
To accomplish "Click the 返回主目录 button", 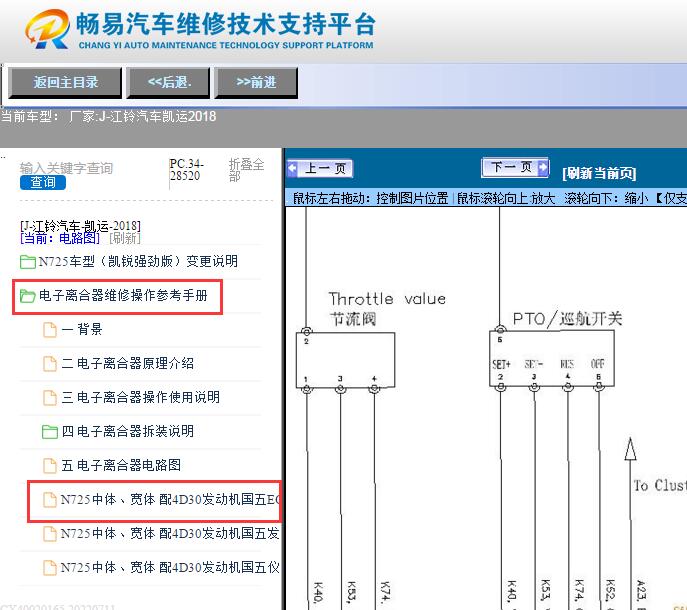I will point(65,82).
